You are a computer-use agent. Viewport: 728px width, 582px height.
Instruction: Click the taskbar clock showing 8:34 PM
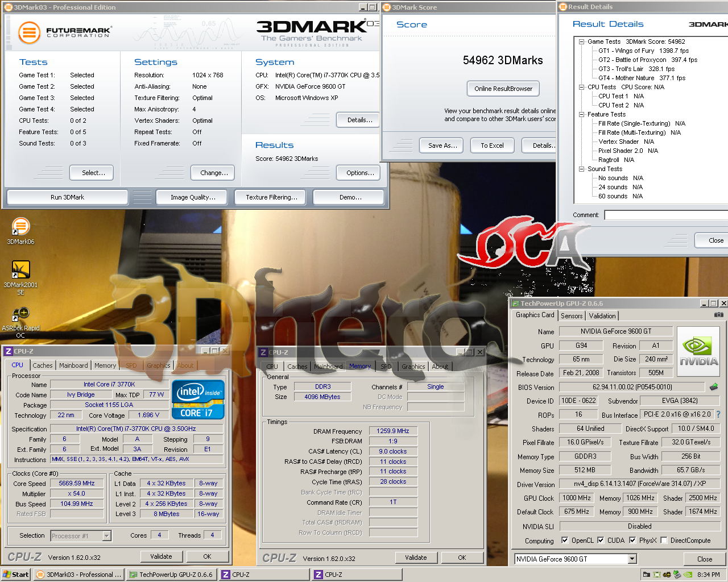tap(708, 575)
